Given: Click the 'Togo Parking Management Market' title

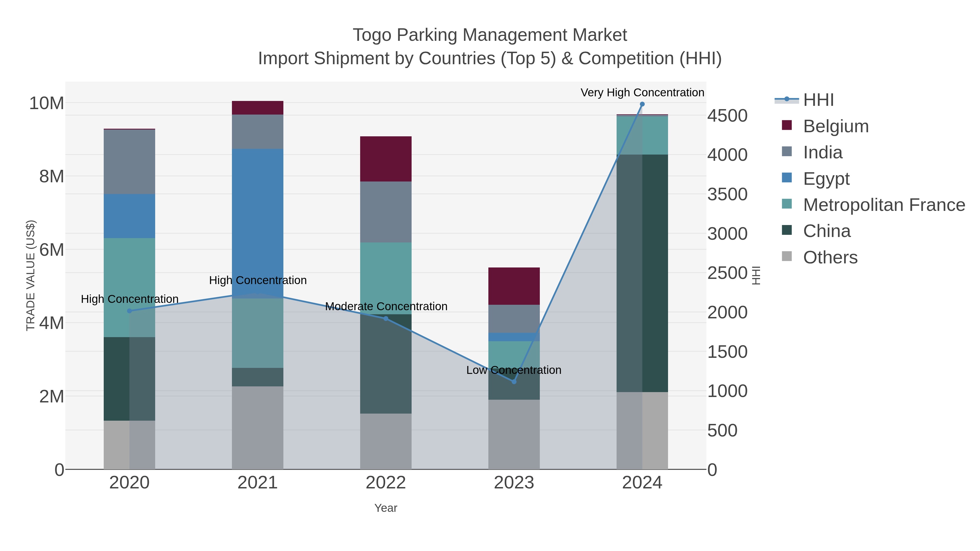Looking at the screenshot, I should coord(490,35).
